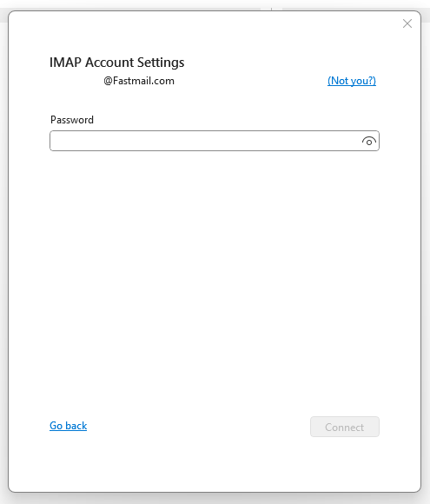The width and height of the screenshot is (430, 504).
Task: Click the Go back hyperlink
Action: (x=68, y=426)
